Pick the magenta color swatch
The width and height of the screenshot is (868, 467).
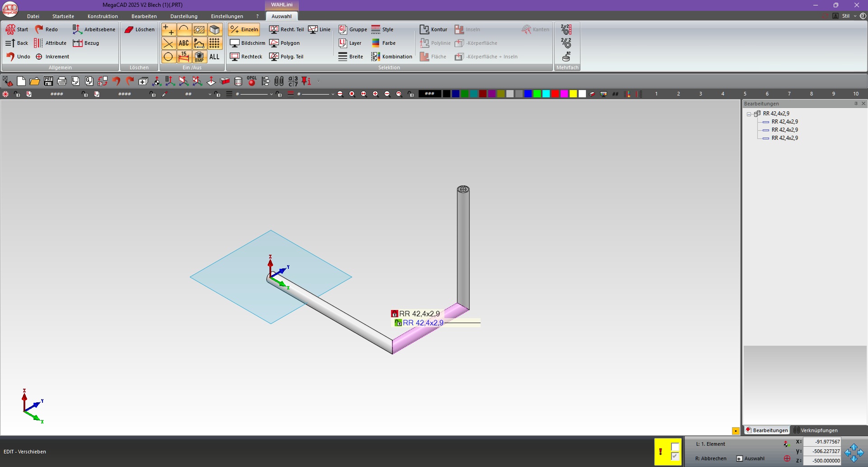pos(564,94)
